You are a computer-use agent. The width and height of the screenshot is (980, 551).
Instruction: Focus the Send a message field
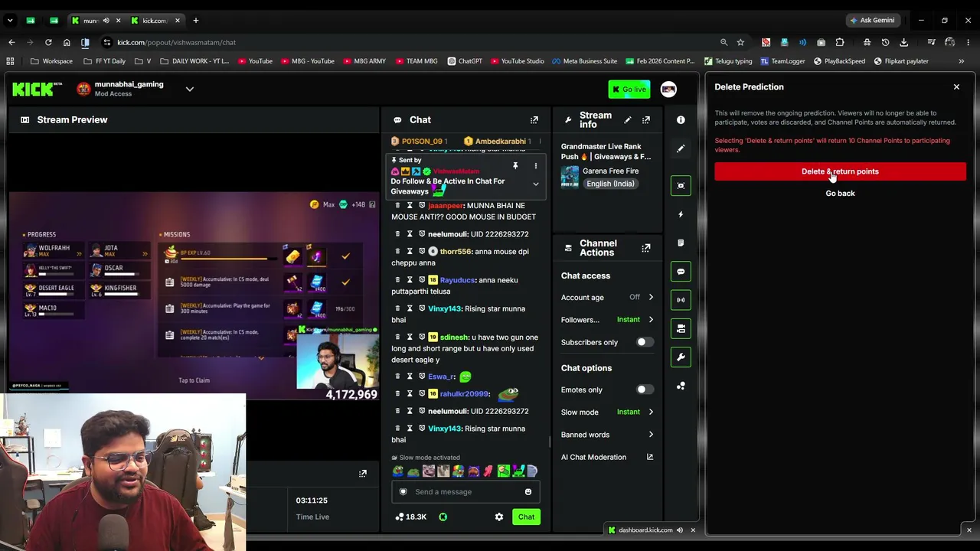tap(465, 492)
